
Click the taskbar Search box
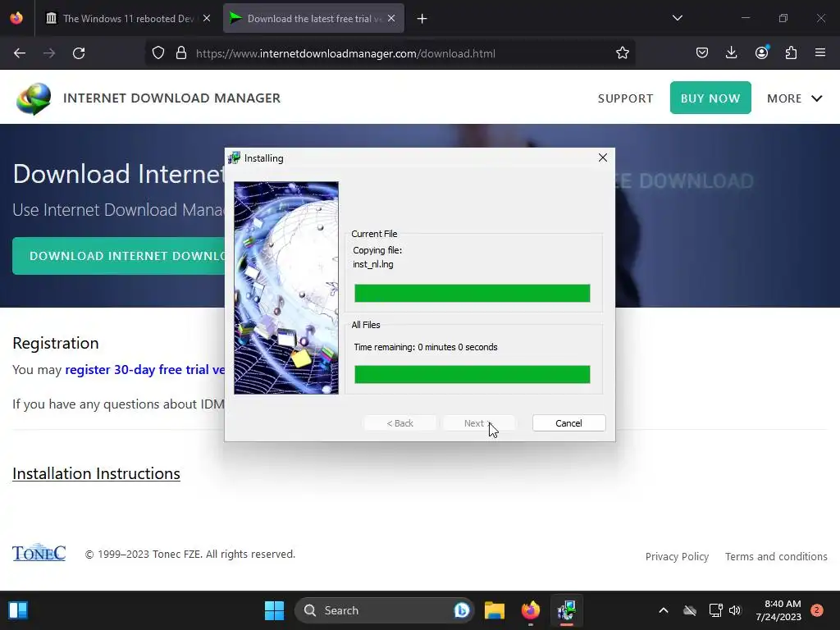pos(384,610)
